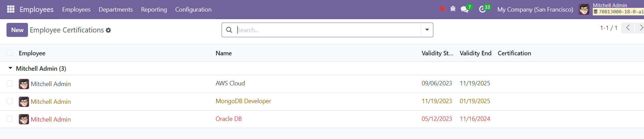Click Mitchell Admin avatar in top bar
Viewport: 644px width, 139px height.
[584, 9]
